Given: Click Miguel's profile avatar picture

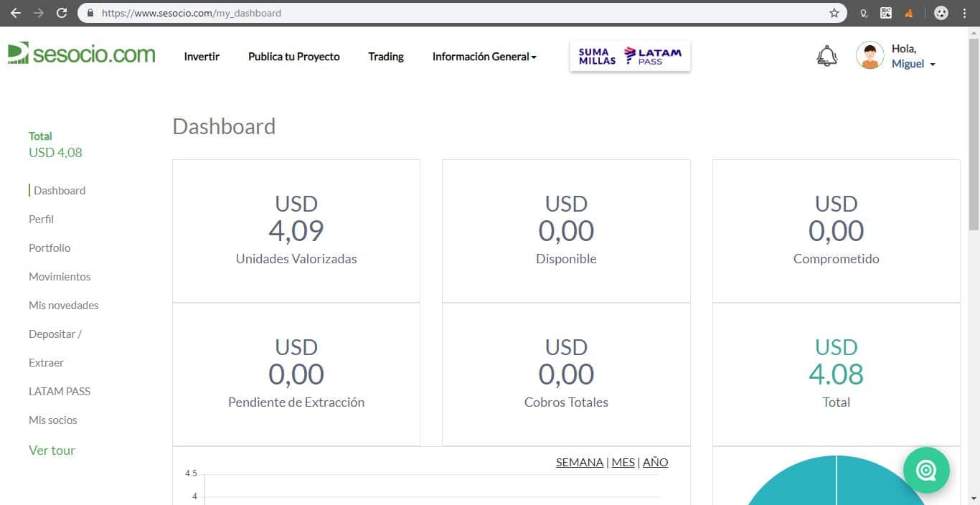Looking at the screenshot, I should 870,56.
